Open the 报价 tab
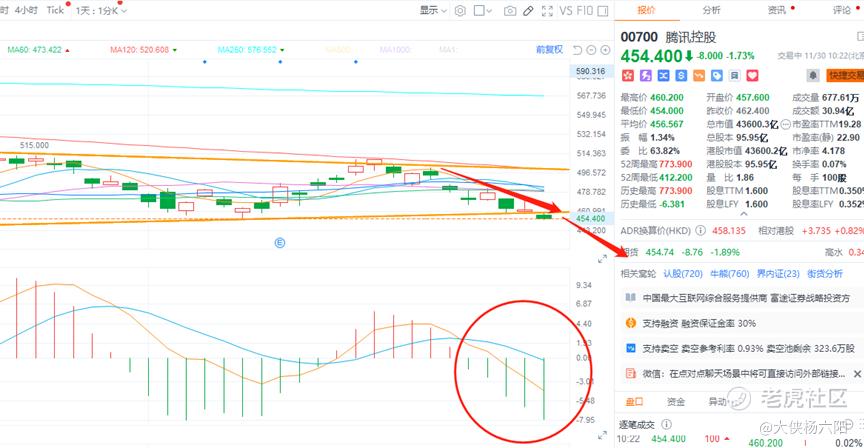Screen dimensions: 864x448 (x=646, y=10)
